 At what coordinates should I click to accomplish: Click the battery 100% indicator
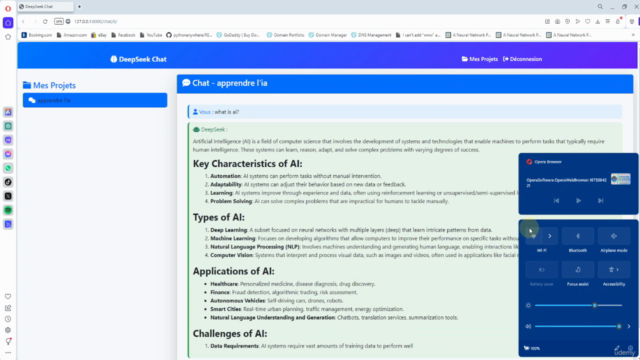pos(532,348)
